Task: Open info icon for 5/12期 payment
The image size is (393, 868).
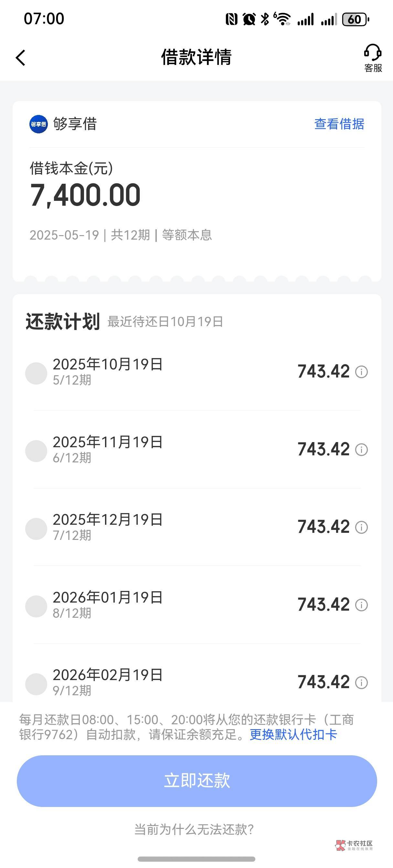Action: coord(361,372)
